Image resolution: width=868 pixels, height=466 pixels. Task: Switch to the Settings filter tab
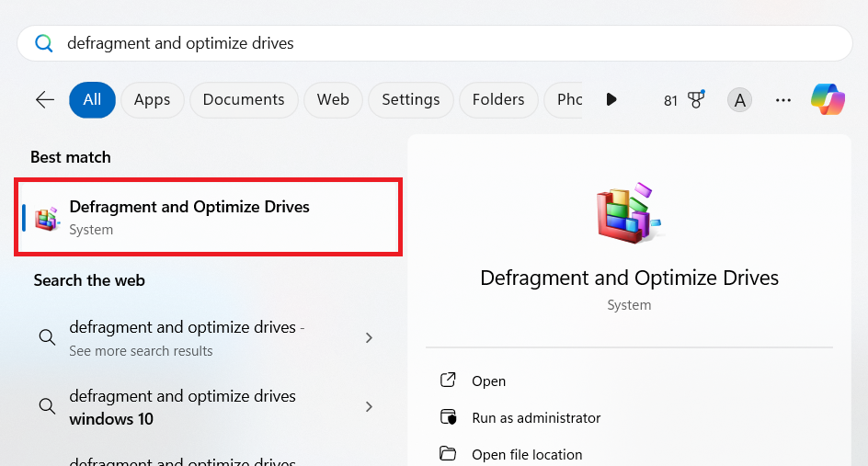411,99
